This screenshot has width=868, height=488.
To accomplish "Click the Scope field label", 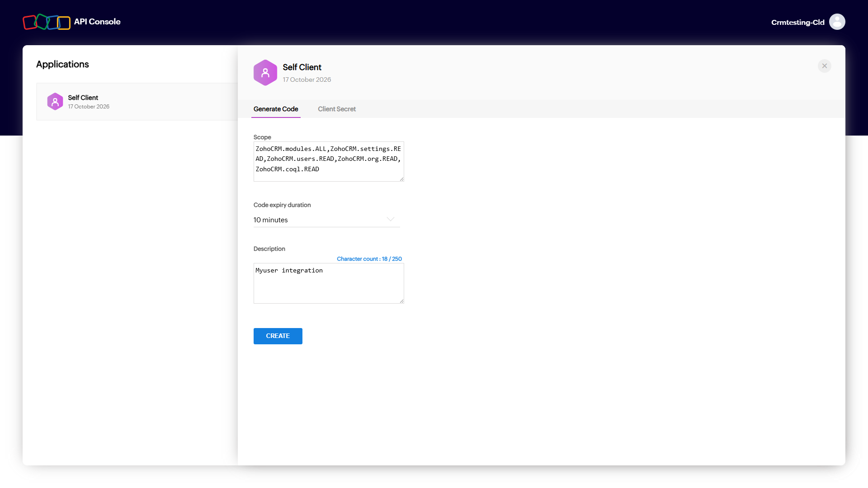I will point(262,137).
